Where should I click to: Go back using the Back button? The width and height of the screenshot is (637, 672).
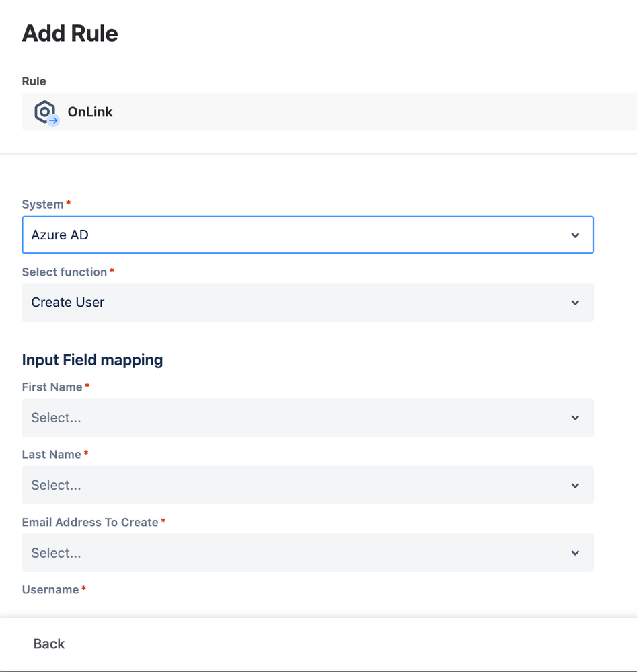(49, 644)
